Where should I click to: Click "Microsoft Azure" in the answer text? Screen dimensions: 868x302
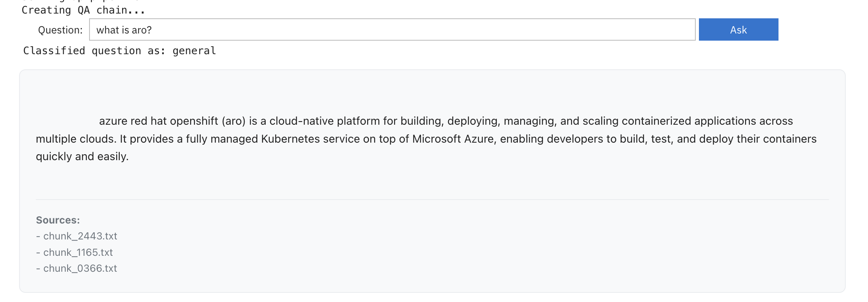pos(453,139)
